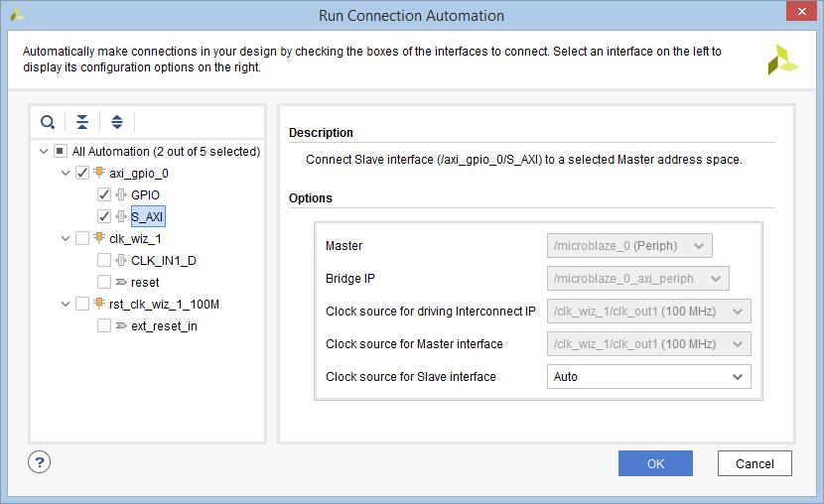Click the axi_gpio_0 block IP icon

tap(99, 173)
